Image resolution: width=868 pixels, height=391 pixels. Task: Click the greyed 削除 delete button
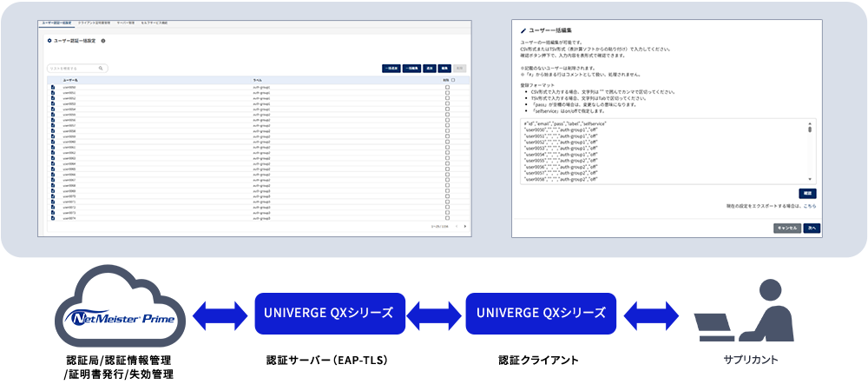pyautogui.click(x=460, y=69)
